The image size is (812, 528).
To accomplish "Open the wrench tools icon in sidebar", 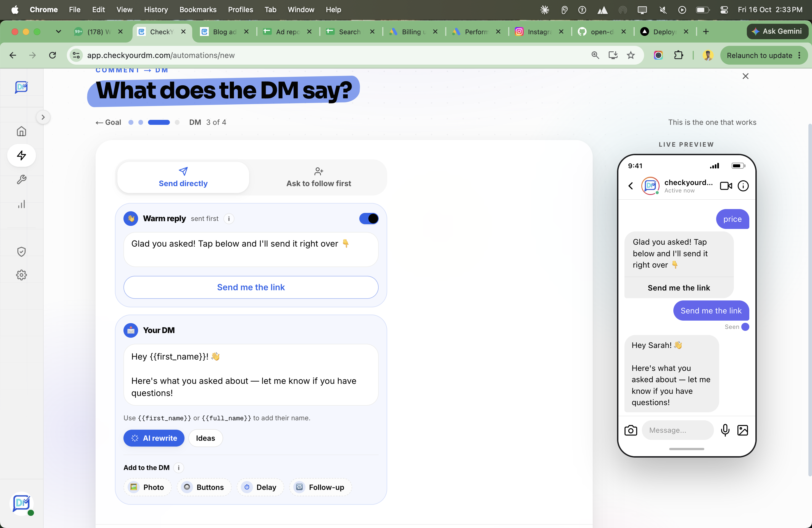I will [x=22, y=180].
